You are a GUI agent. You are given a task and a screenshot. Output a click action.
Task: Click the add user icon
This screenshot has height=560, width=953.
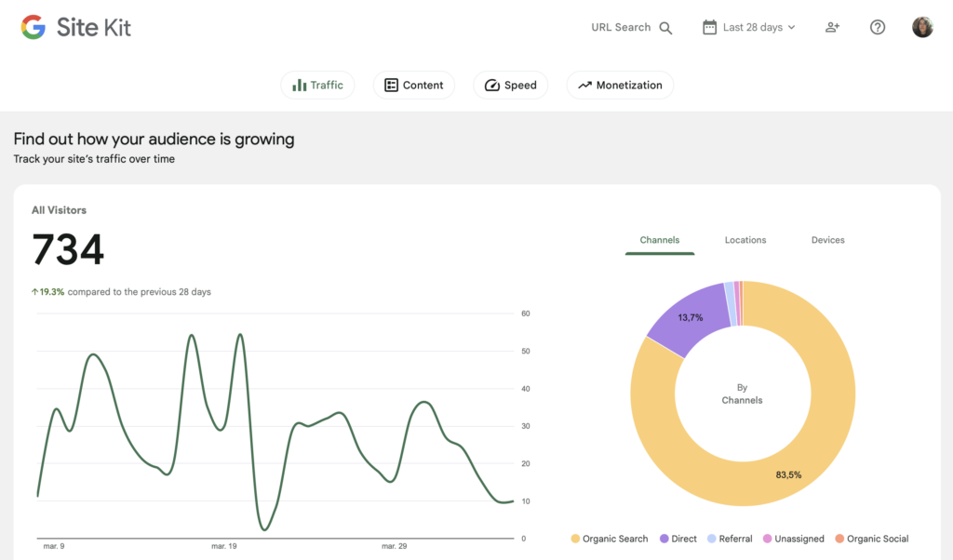[x=832, y=27]
